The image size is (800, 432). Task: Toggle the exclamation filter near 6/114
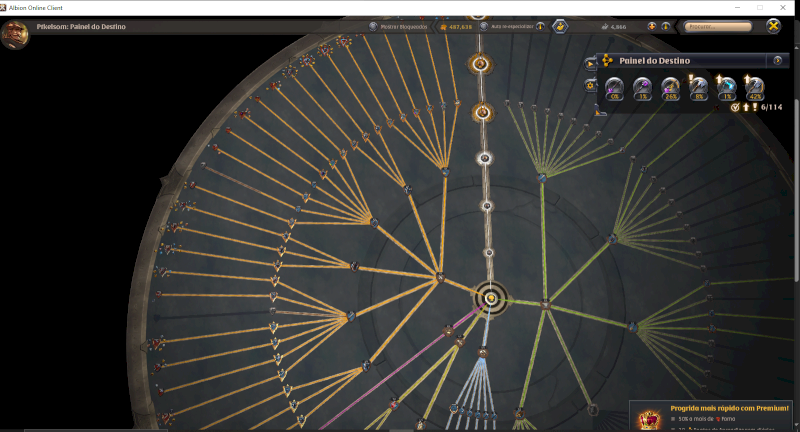tap(755, 107)
